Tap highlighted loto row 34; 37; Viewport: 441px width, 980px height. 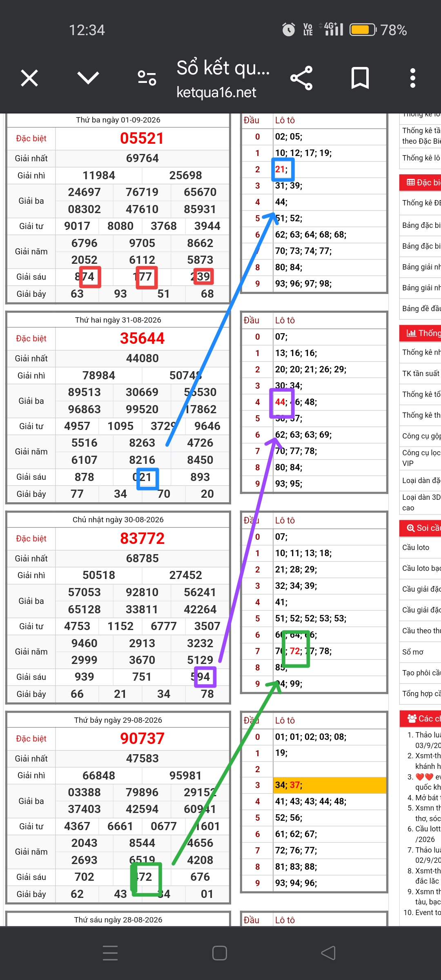[330, 785]
